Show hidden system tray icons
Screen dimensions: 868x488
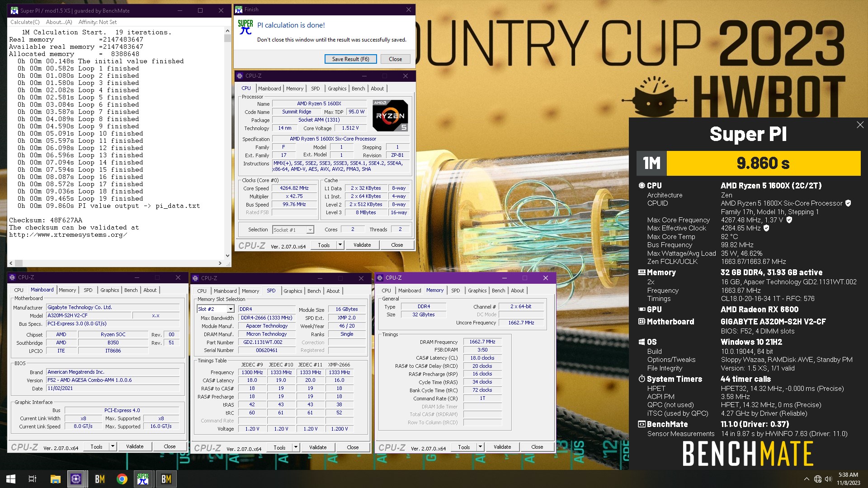(807, 479)
